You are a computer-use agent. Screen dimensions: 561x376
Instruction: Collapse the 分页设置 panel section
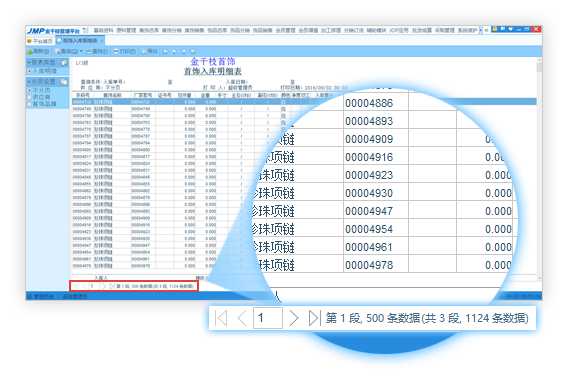click(x=29, y=82)
